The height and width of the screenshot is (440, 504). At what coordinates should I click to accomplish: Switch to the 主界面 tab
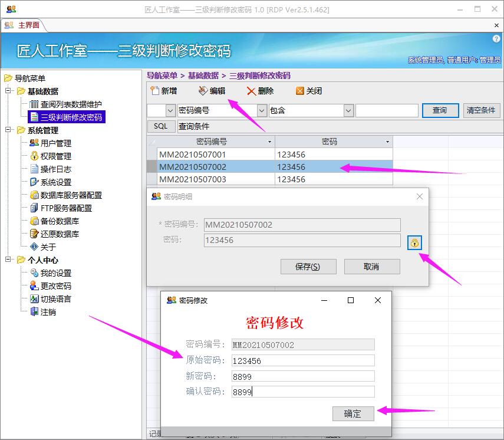[x=23, y=25]
